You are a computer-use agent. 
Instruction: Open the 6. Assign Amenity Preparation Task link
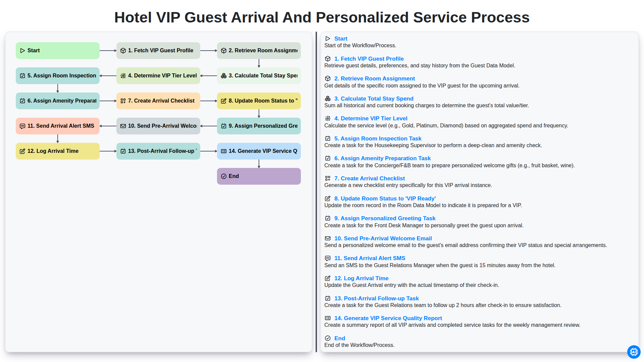pos(382,158)
